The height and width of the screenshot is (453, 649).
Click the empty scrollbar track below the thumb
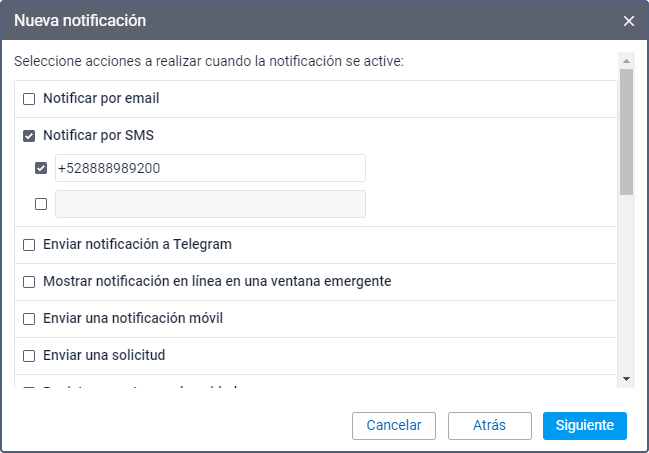[x=626, y=290]
